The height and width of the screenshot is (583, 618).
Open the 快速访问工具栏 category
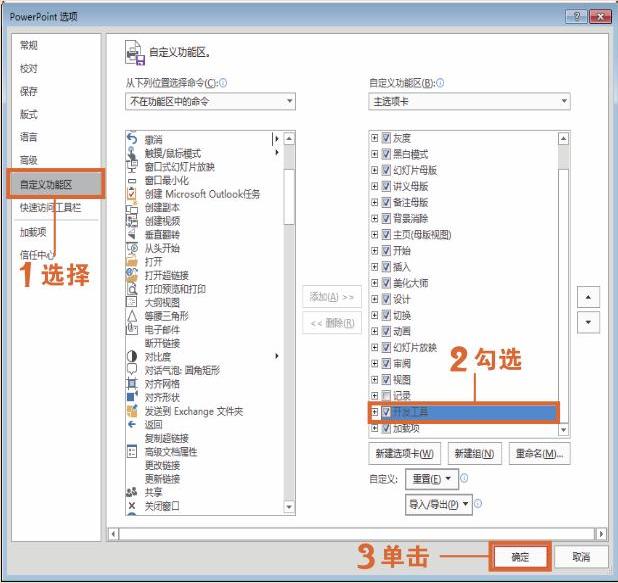point(50,207)
